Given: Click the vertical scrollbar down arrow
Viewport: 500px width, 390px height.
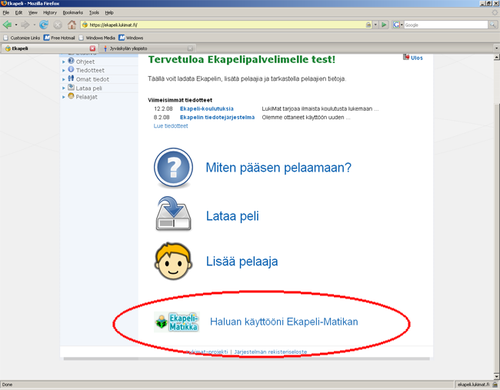Looking at the screenshot, I should 496,376.
